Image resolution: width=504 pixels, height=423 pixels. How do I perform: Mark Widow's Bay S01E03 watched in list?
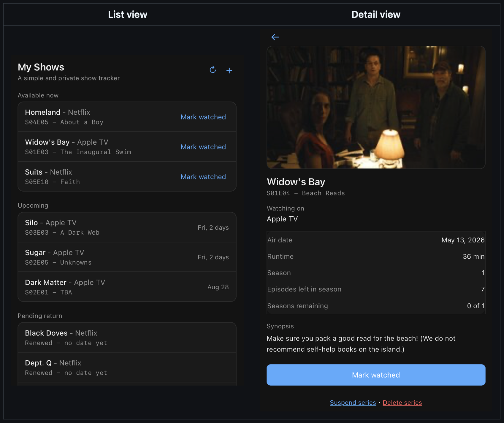pos(203,147)
